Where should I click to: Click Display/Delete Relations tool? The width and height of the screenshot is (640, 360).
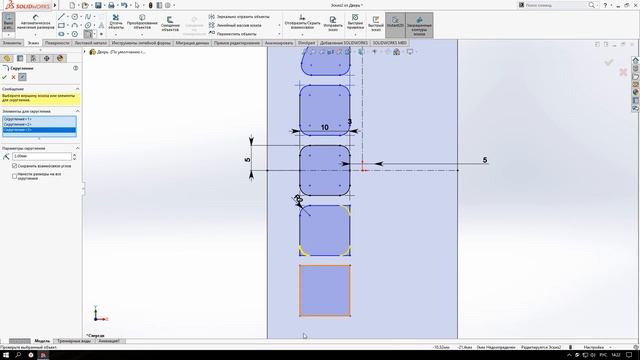pyautogui.click(x=302, y=22)
